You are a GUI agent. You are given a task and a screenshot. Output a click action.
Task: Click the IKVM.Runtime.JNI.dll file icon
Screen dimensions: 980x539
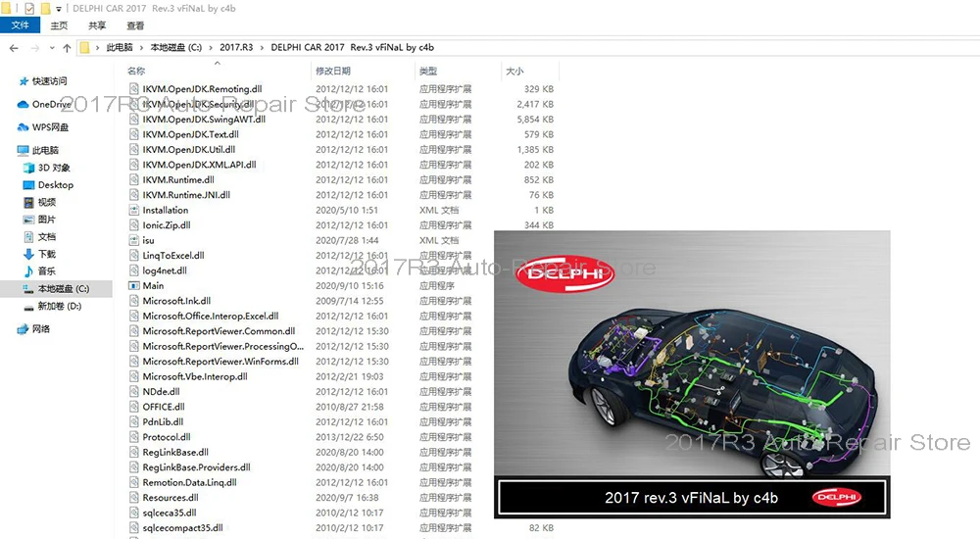[x=133, y=194]
